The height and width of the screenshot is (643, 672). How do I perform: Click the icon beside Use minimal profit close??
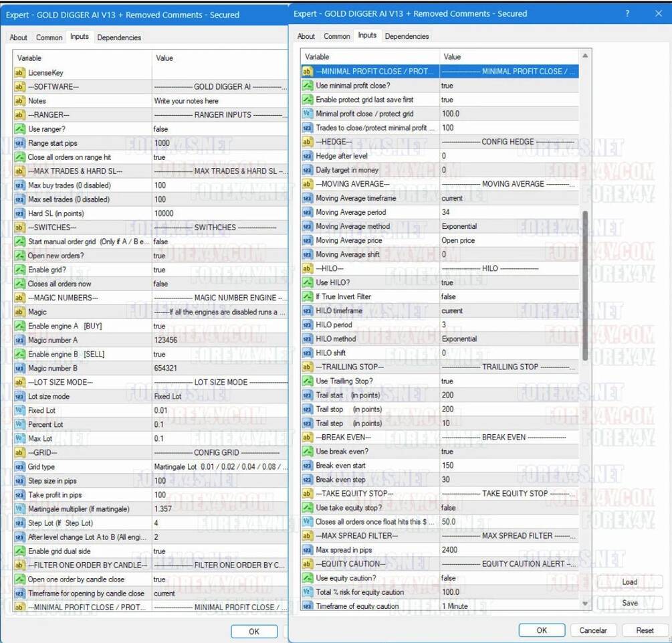point(308,86)
